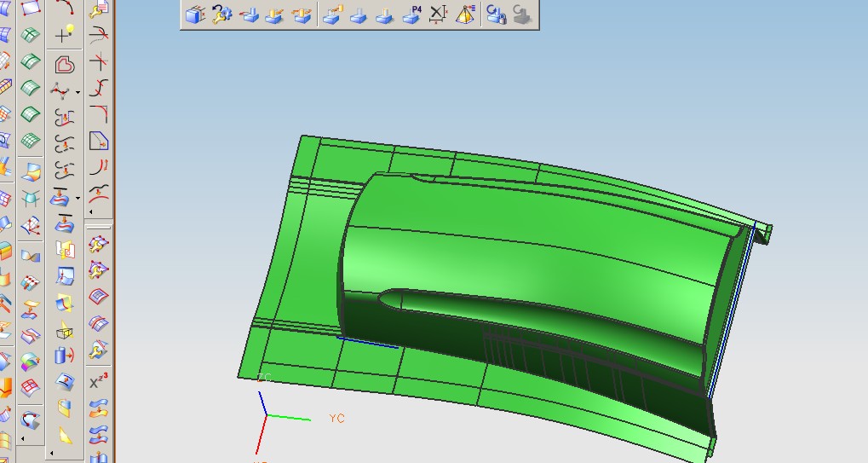Click the wavy surfaces with red curves icon
This screenshot has height=463, width=868.
[31, 336]
